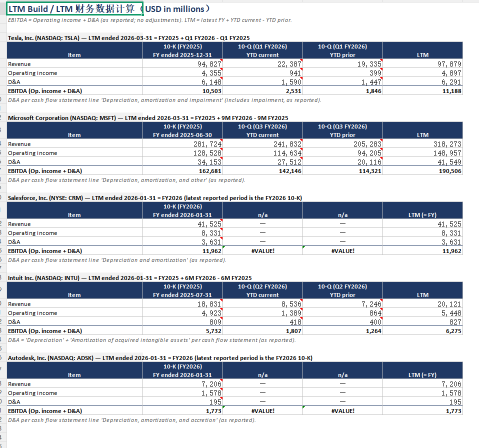Click first #VALUE! error in Salesforce EBITDA row
This screenshot has height=448, width=479.
coord(262,250)
